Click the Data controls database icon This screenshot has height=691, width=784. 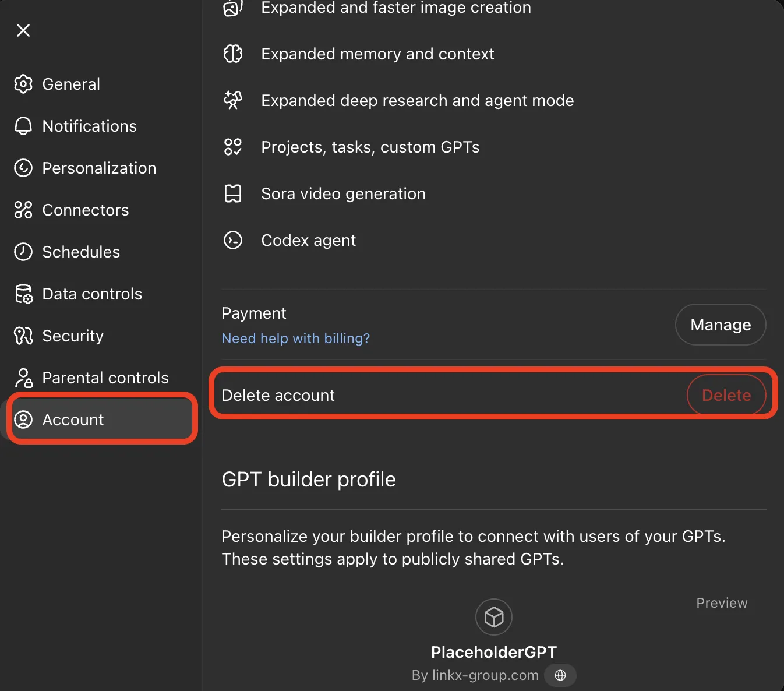point(23,294)
